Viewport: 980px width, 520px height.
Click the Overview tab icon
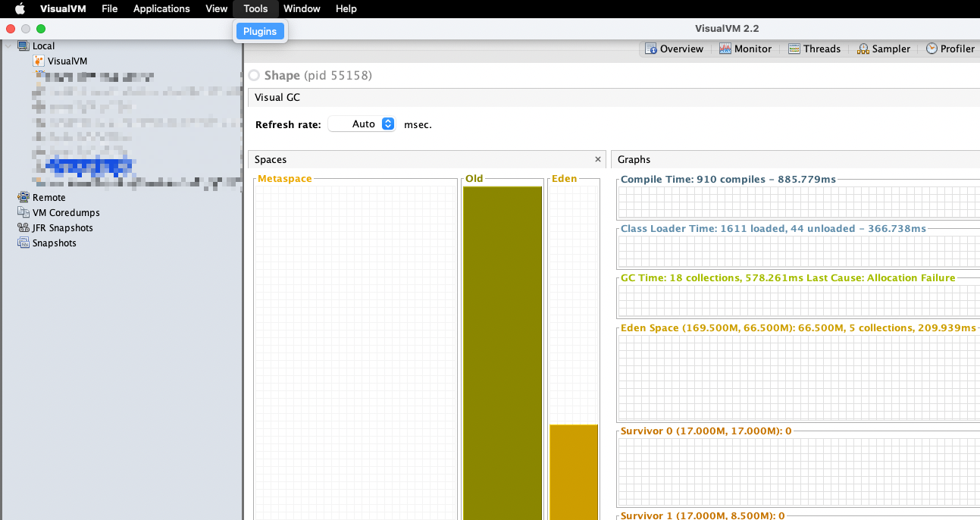click(x=650, y=49)
